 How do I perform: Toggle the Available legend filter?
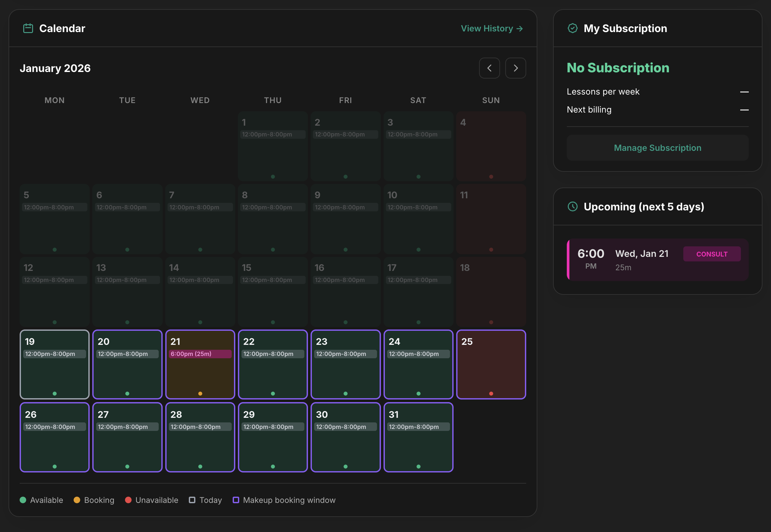41,500
